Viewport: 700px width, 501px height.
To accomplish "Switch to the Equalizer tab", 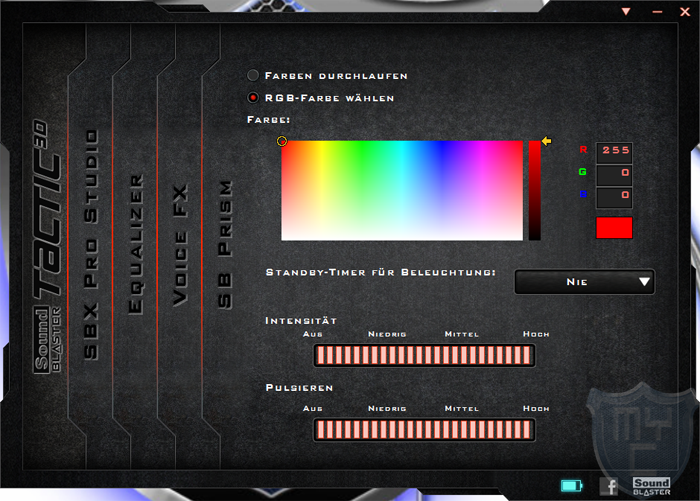I will (x=135, y=245).
